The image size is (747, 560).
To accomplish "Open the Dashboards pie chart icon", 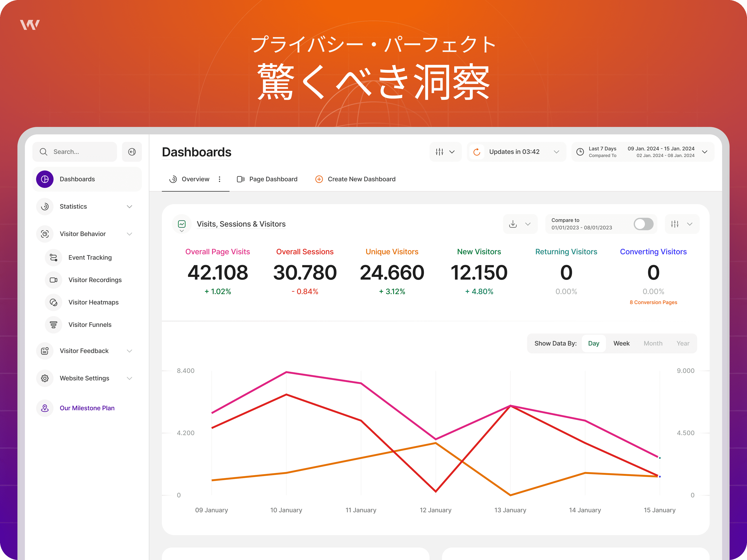I will point(45,179).
